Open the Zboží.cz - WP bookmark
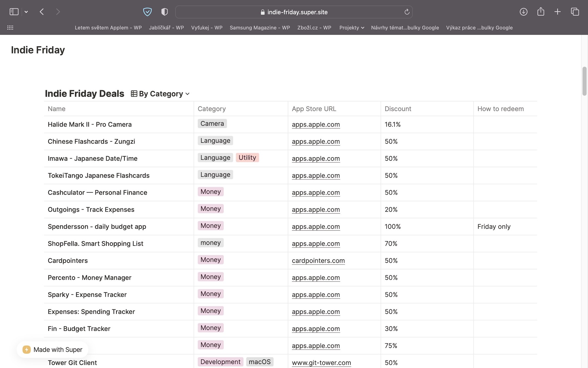Screen dimensions: 588x368 pyautogui.click(x=314, y=28)
